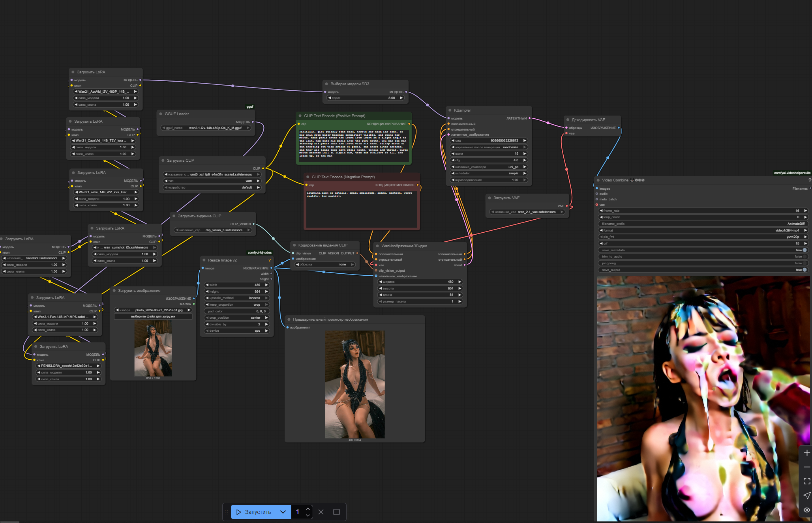
Task: Toggle link visibility with the eye icon
Action: pos(806,510)
